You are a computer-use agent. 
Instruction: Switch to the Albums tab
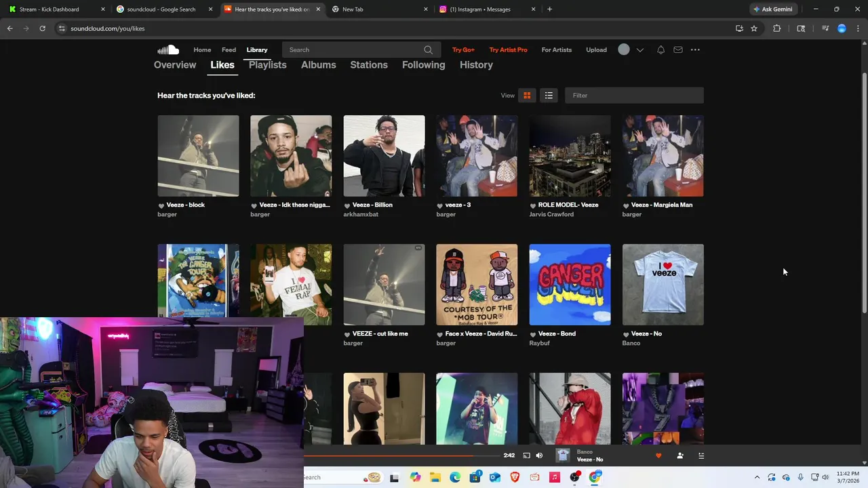pyautogui.click(x=319, y=65)
